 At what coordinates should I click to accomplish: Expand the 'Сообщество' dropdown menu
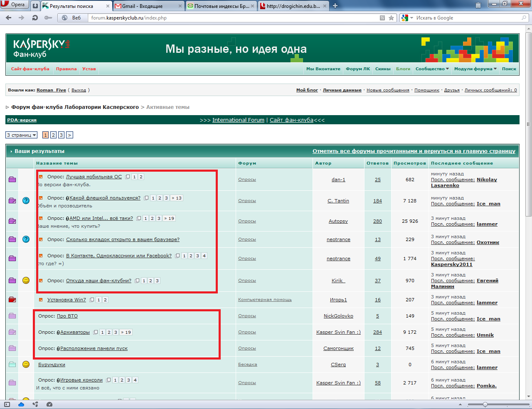coord(432,69)
